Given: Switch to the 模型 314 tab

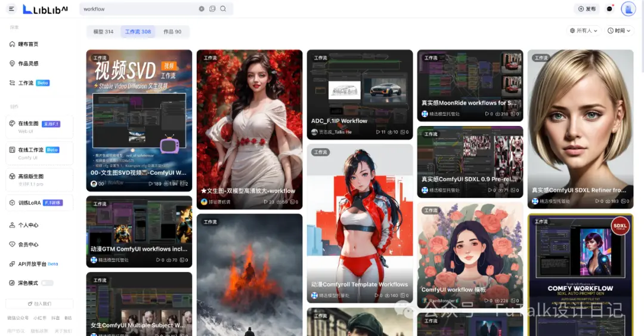Looking at the screenshot, I should (103, 32).
